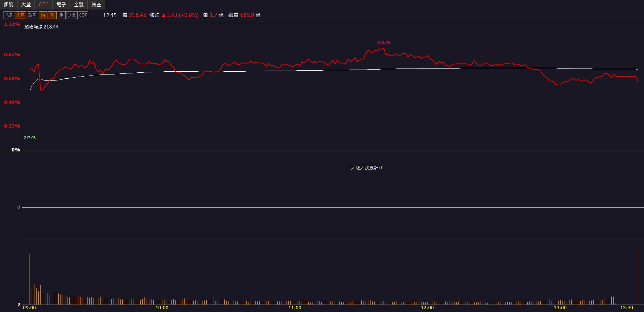Enable the 散戶 indicator toggle

[x=32, y=15]
